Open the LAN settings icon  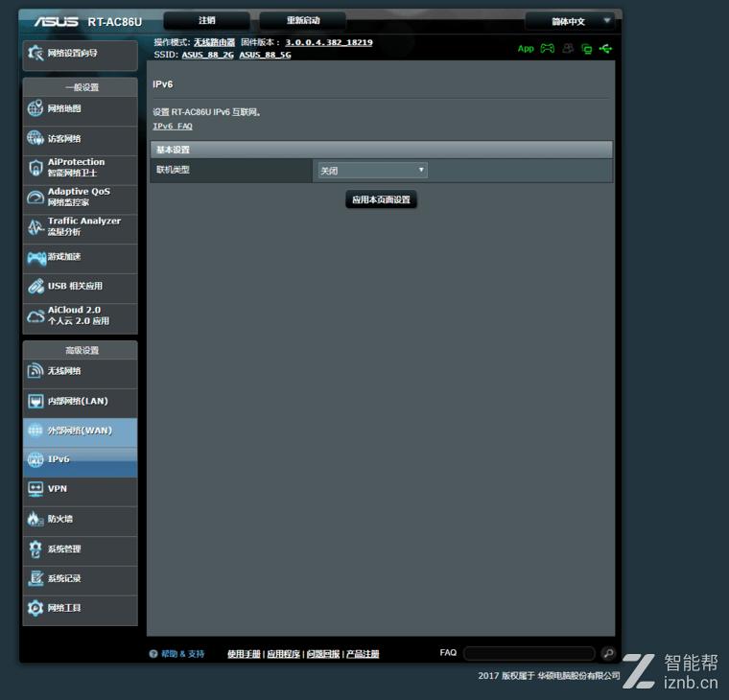(x=35, y=401)
